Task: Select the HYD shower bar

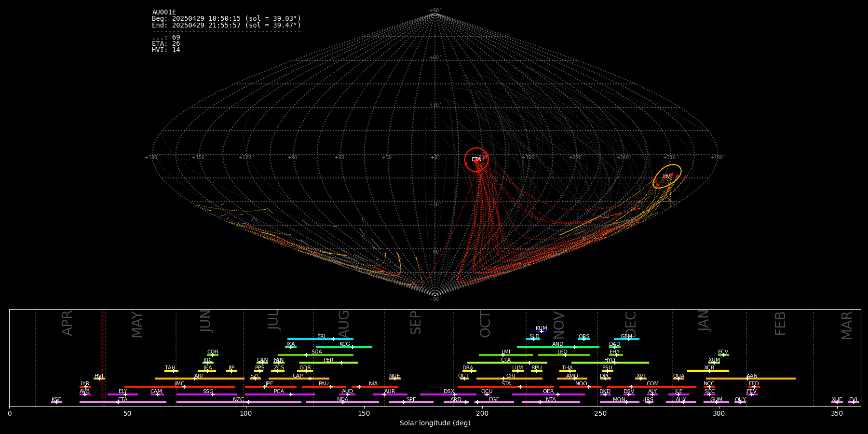Action: coord(610,363)
